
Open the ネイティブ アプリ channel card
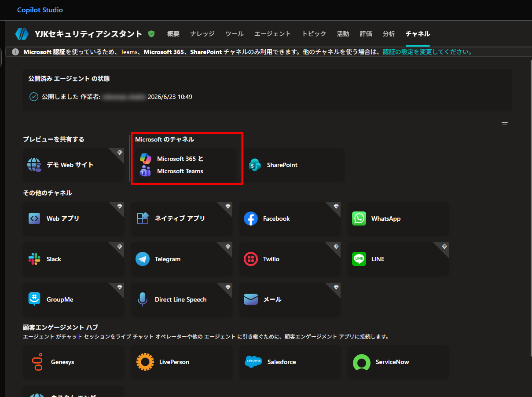pyautogui.click(x=182, y=219)
